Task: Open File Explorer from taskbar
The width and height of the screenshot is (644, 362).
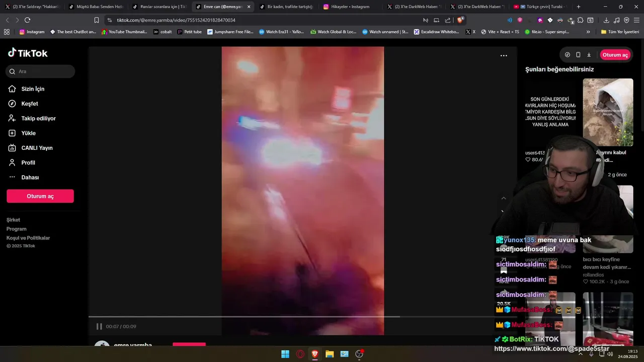Action: (x=330, y=354)
